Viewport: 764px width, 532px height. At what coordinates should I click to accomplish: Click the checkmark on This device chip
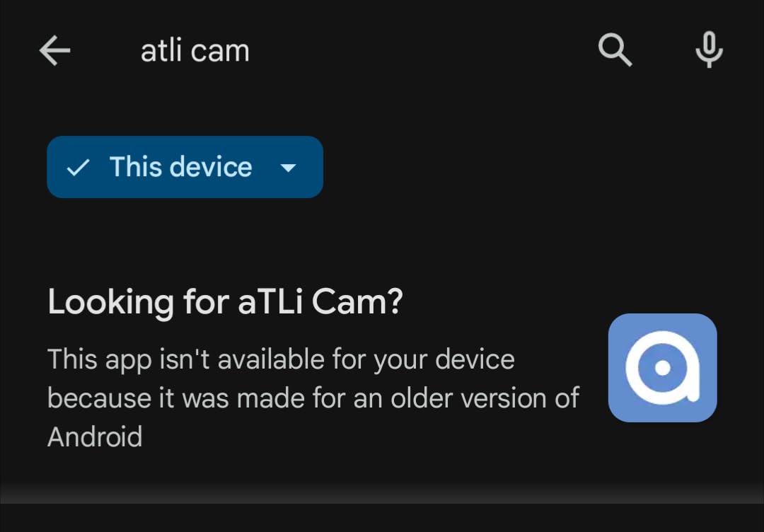(78, 168)
